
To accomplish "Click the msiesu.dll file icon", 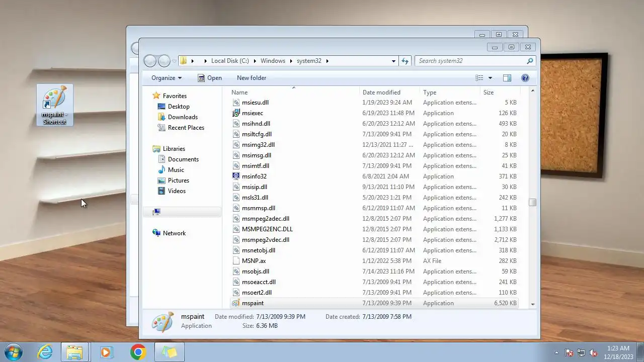I will click(x=236, y=103).
